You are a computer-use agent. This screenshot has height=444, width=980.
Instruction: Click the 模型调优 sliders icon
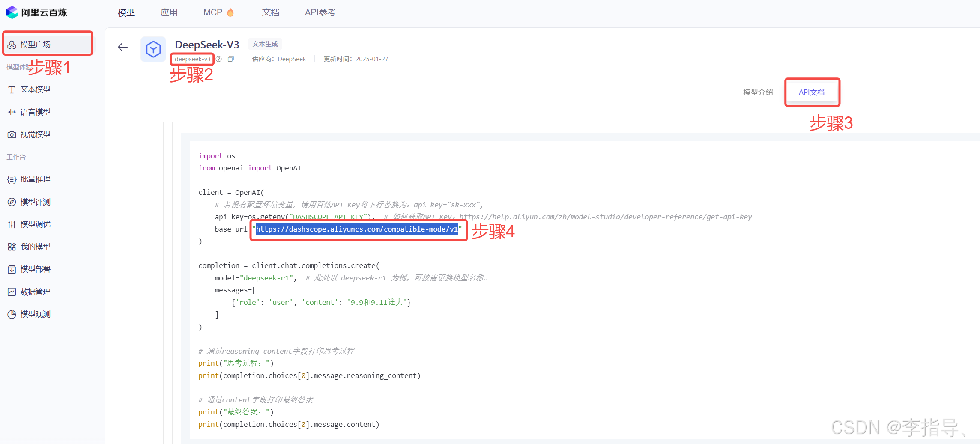[12, 224]
